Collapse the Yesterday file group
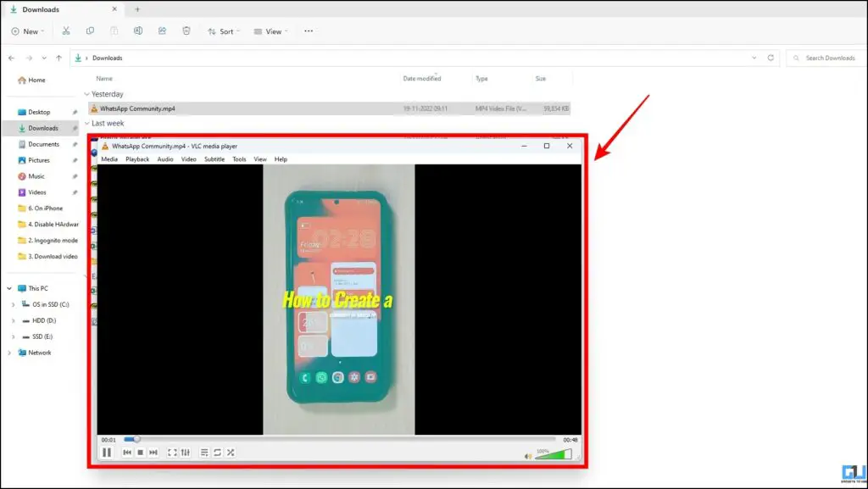 [87, 95]
